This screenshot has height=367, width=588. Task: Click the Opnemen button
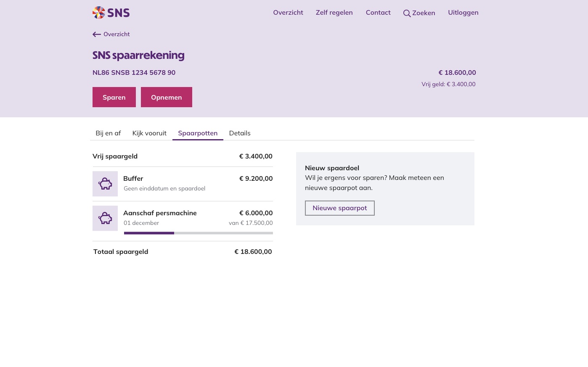167,97
